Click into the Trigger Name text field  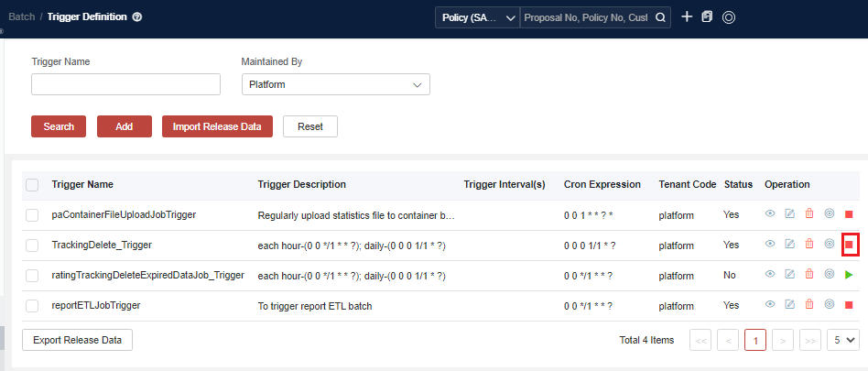pyautogui.click(x=125, y=84)
